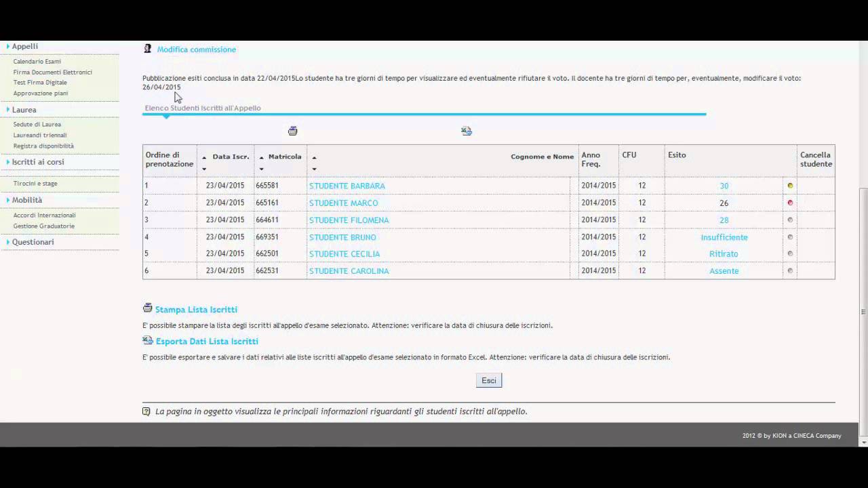Open the Ritirato result link
The height and width of the screenshot is (488, 868).
(x=724, y=253)
